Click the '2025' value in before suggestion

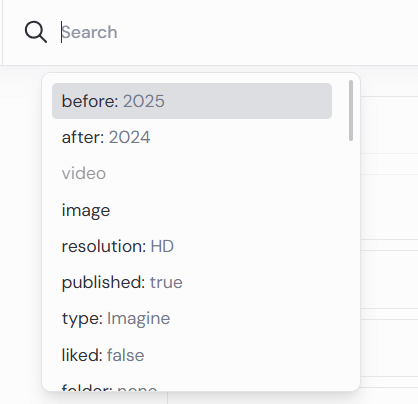pos(144,101)
